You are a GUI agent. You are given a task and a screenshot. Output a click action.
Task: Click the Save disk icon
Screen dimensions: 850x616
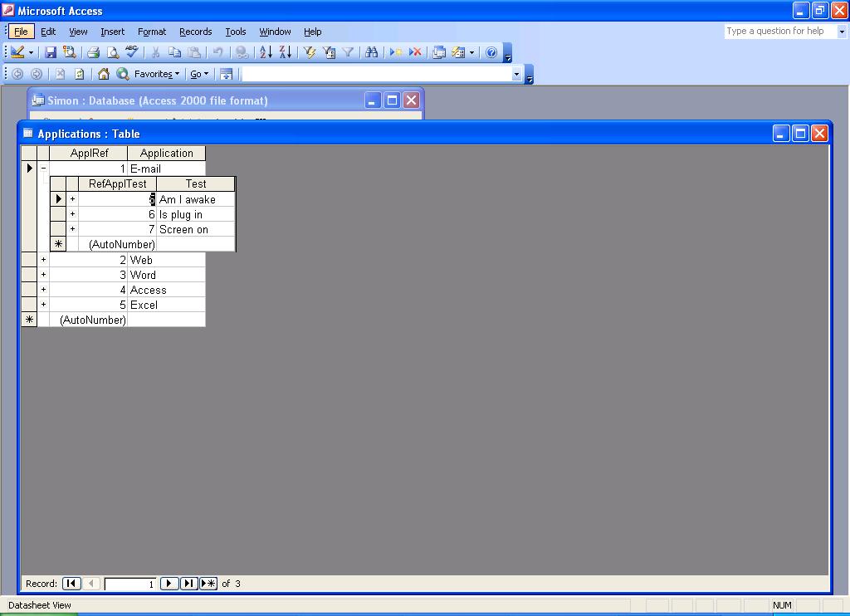(51, 52)
